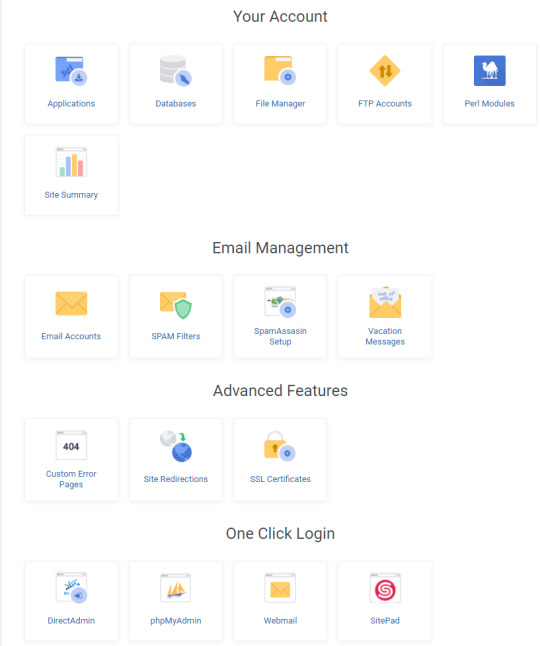540x646 pixels.
Task: Click the Site Summary label
Action: point(71,195)
